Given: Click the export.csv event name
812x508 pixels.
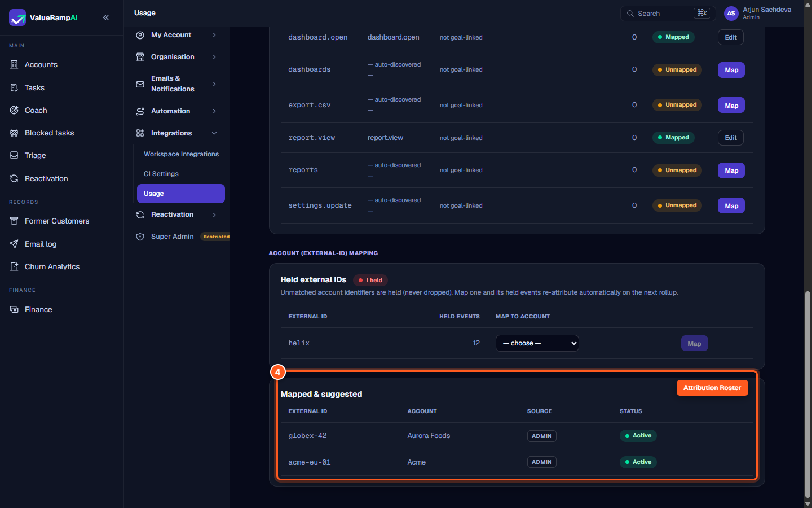Looking at the screenshot, I should (310, 105).
